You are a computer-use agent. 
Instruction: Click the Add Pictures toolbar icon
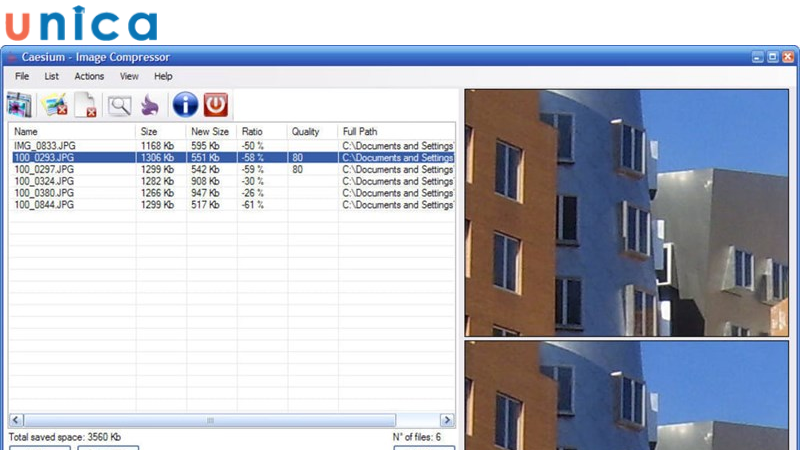(19, 105)
